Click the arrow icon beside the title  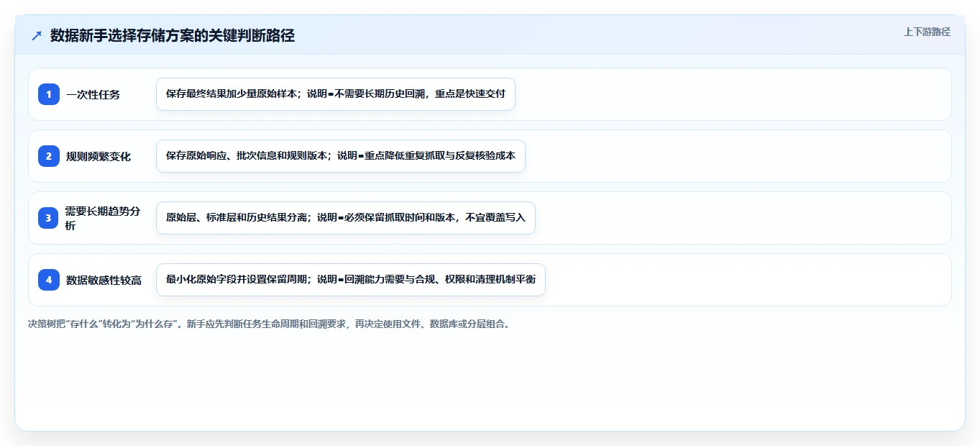(x=37, y=36)
